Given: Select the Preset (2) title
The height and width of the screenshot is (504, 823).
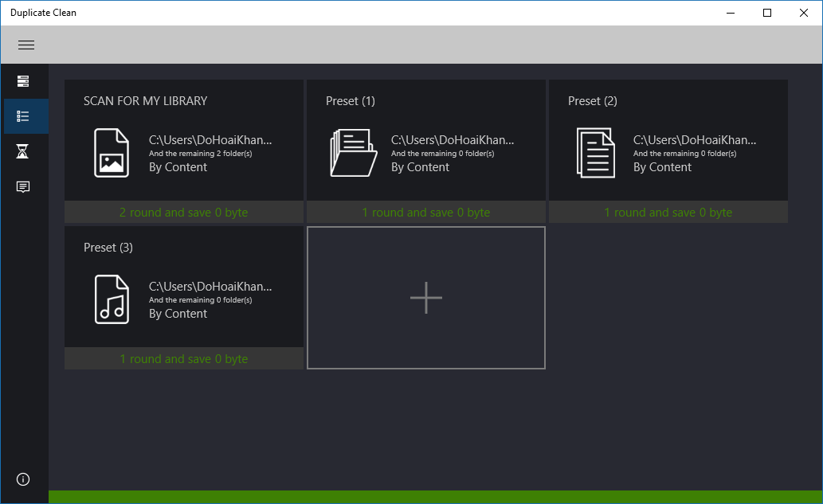Looking at the screenshot, I should pos(592,100).
